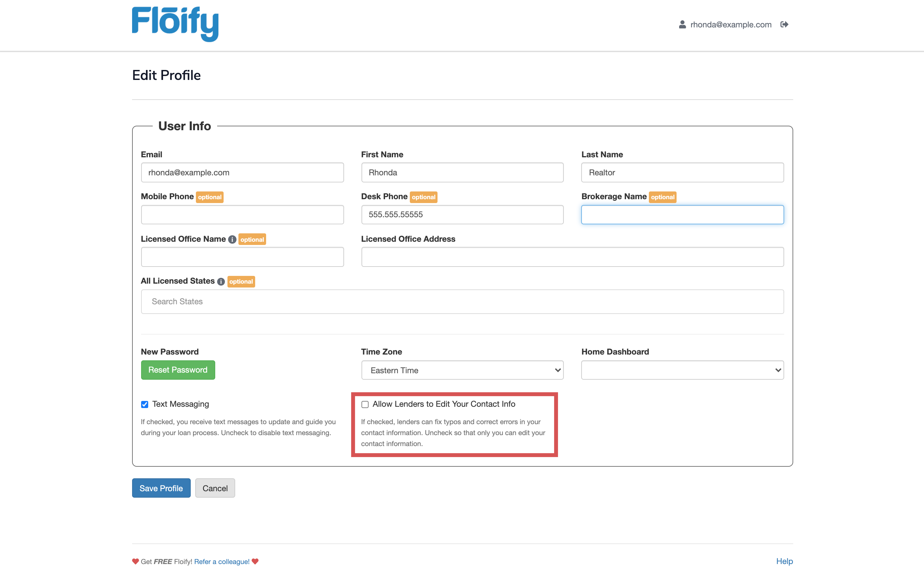The width and height of the screenshot is (924, 575).
Task: Expand the Home Dashboard dropdown
Action: click(682, 370)
